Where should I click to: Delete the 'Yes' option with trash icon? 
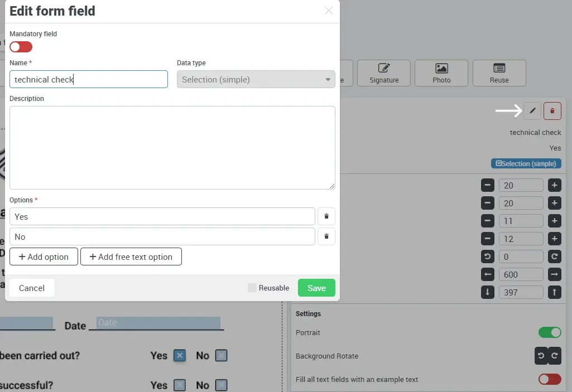pyautogui.click(x=326, y=216)
